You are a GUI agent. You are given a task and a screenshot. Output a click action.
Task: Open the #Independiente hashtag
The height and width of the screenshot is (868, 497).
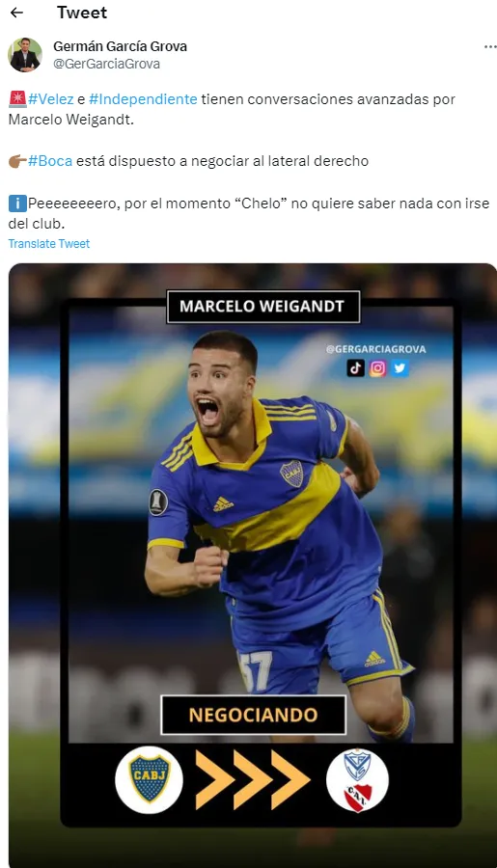[143, 99]
